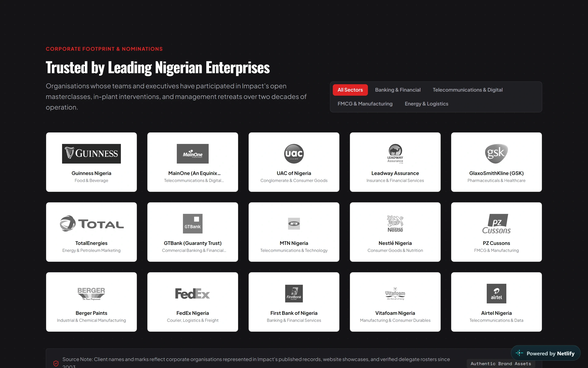Click the FedEx Nigeria title
Image resolution: width=588 pixels, height=368 pixels.
[193, 313]
